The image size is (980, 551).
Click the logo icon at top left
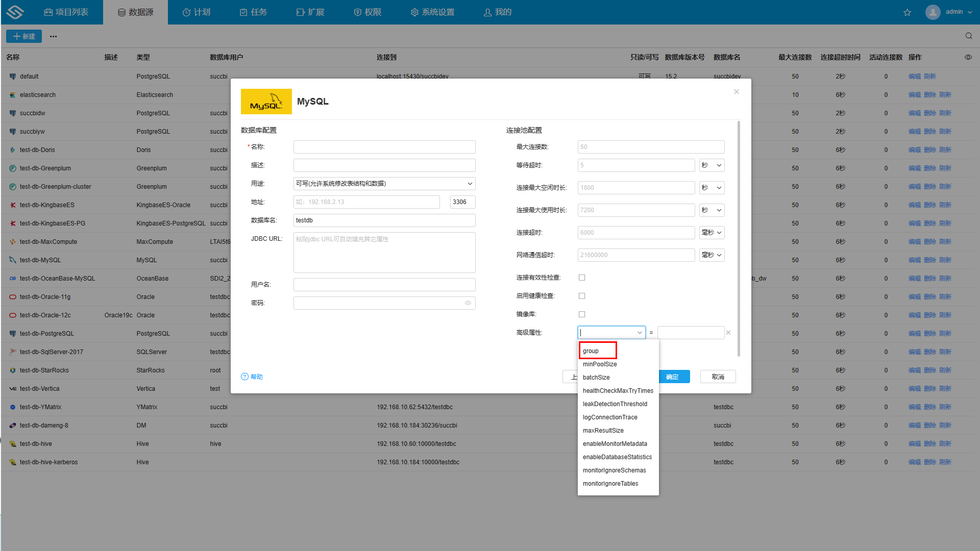coord(15,12)
